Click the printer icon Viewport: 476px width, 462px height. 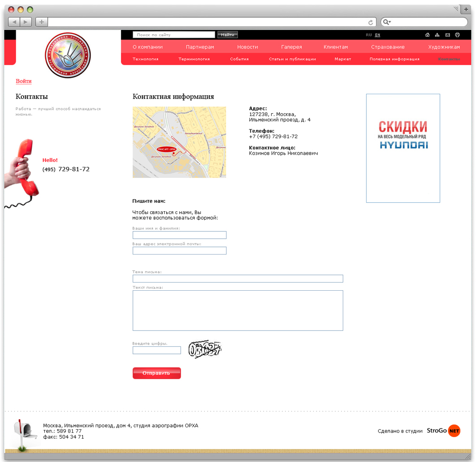pos(457,35)
